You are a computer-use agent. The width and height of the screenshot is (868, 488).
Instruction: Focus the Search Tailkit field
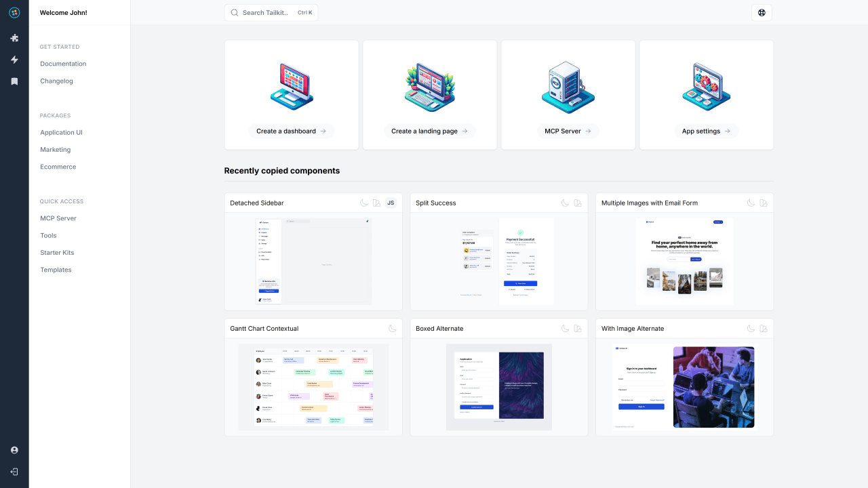271,12
